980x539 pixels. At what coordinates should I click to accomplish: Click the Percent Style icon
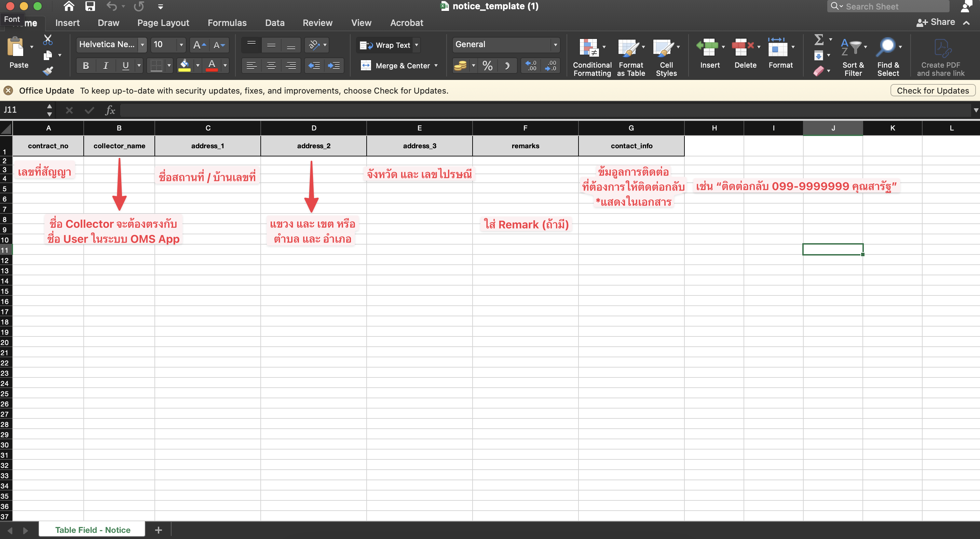(487, 66)
